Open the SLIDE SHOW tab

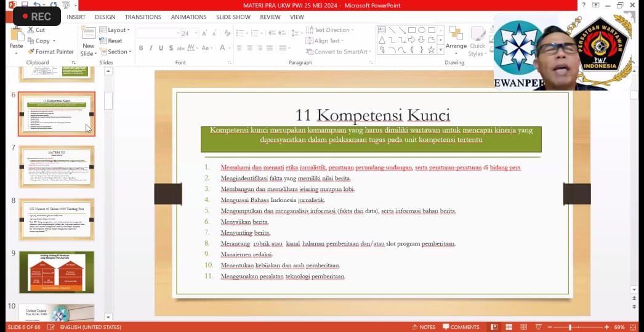click(233, 17)
